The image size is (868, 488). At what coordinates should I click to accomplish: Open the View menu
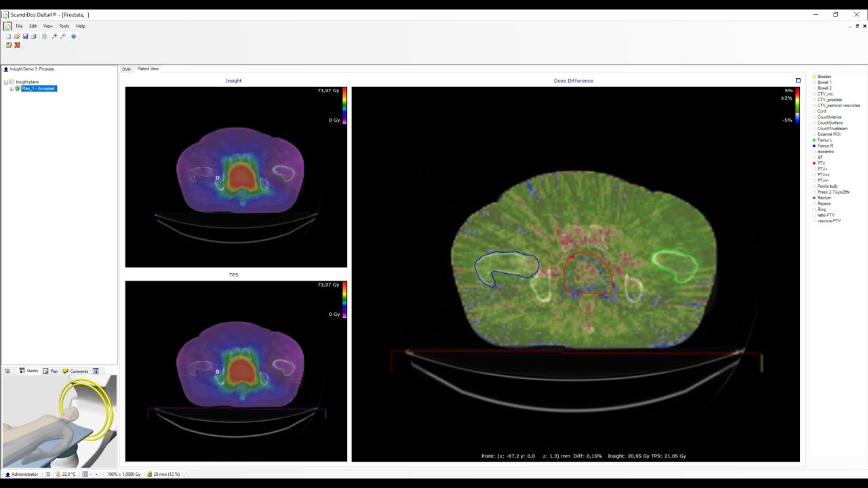[x=48, y=26]
